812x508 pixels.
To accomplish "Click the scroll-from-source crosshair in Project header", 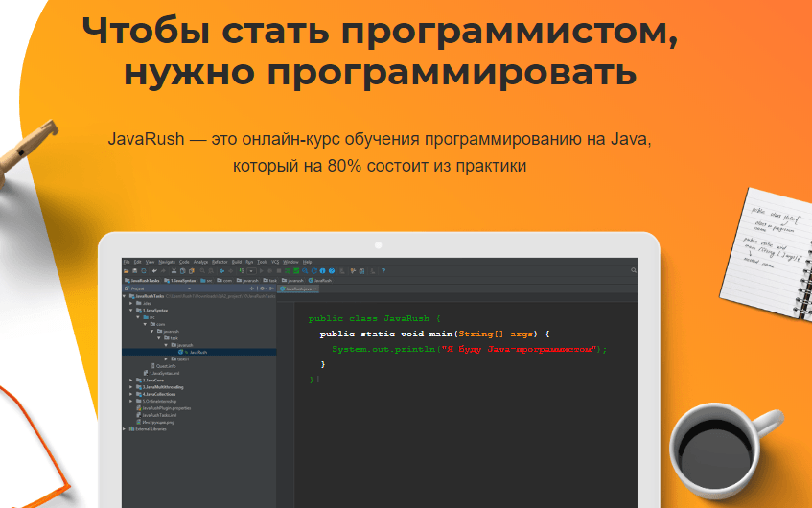I will [x=252, y=289].
